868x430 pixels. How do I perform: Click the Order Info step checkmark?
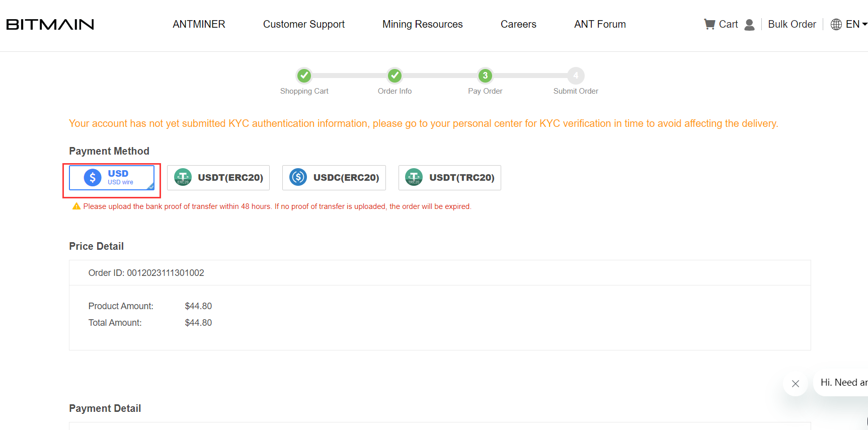pyautogui.click(x=394, y=76)
